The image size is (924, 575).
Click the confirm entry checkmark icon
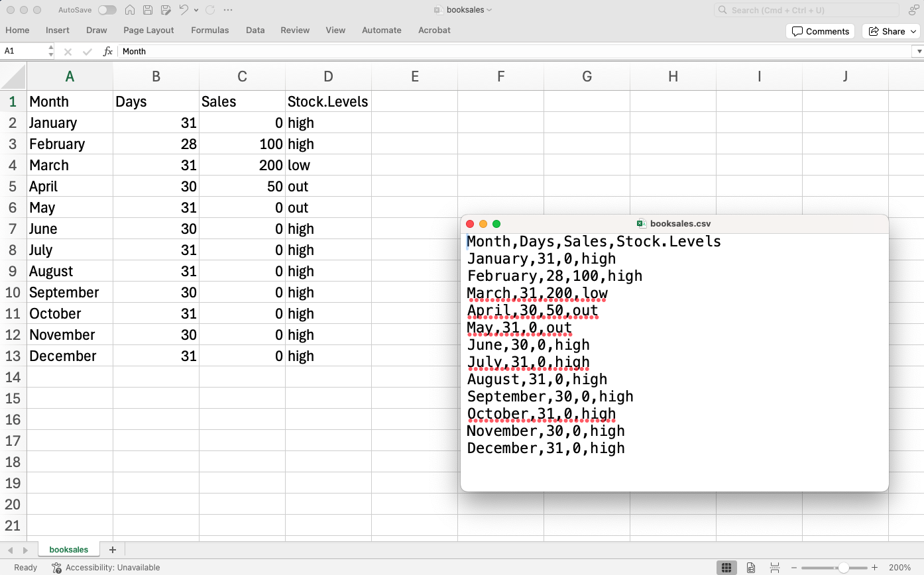[x=87, y=51]
